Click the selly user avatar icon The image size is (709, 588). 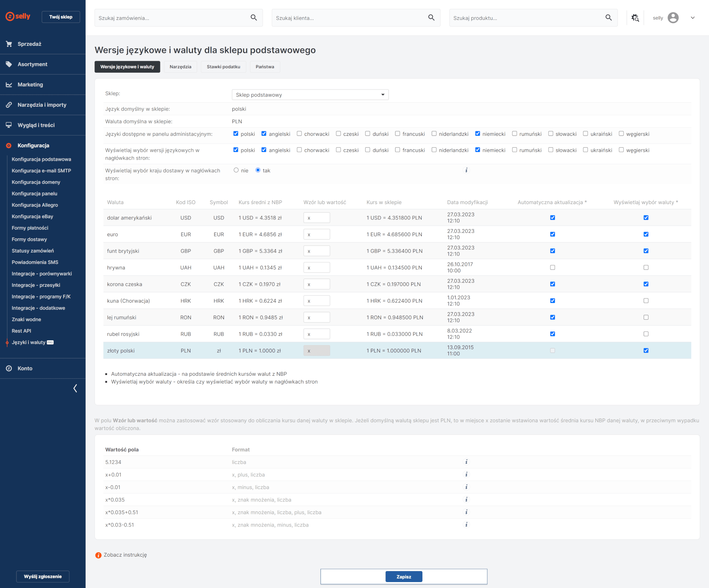[673, 18]
